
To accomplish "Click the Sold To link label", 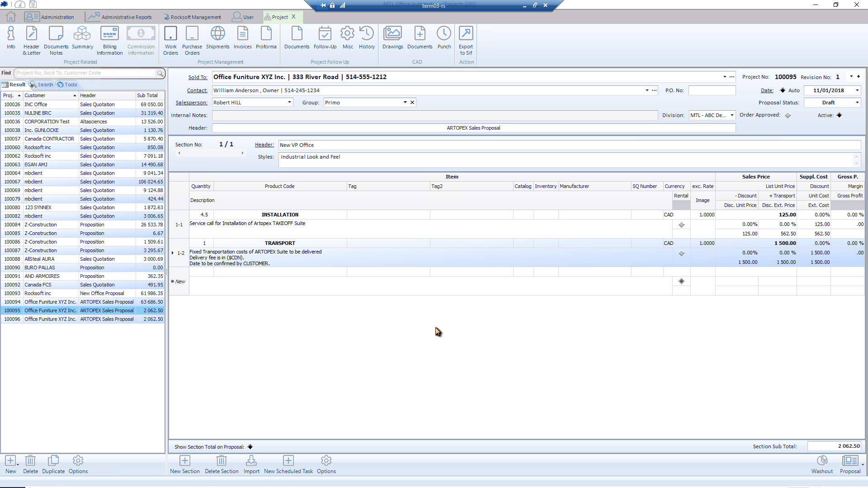I will click(198, 77).
